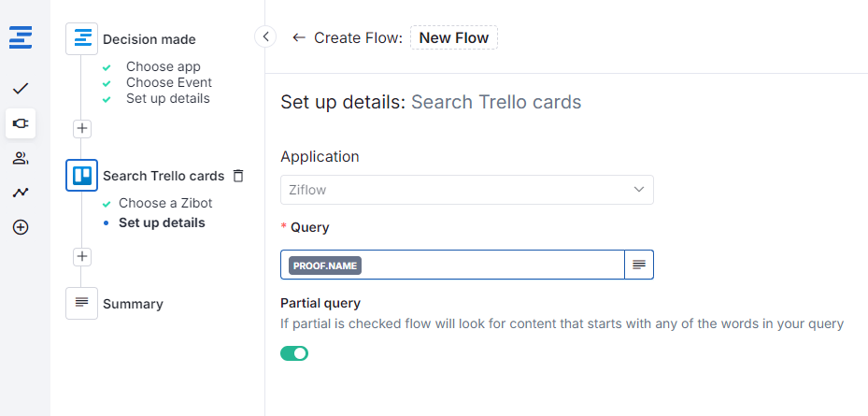Select the Choose a Zibot sub-step
Screen dimensions: 868x416
coord(165,203)
